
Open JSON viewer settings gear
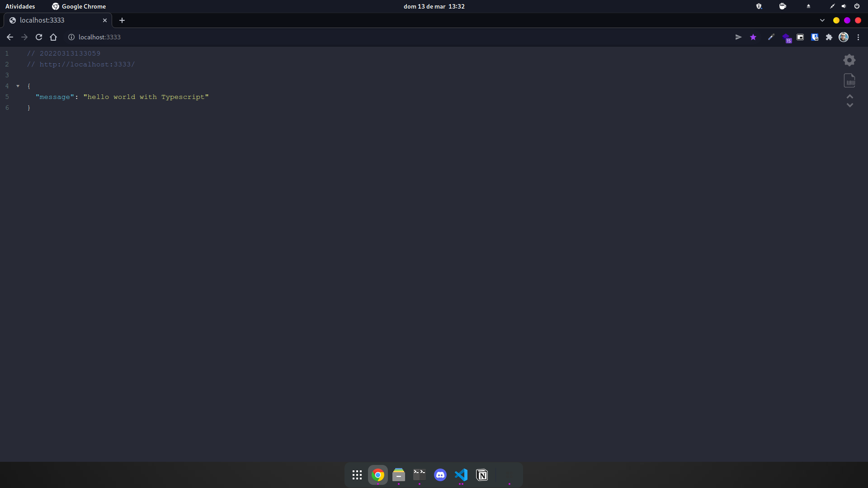click(849, 60)
